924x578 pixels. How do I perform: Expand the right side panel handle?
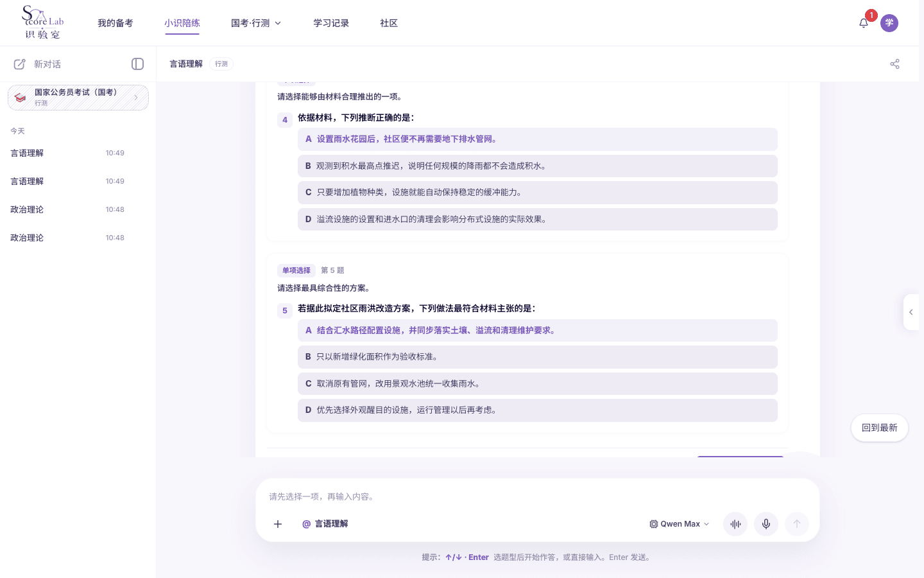911,312
